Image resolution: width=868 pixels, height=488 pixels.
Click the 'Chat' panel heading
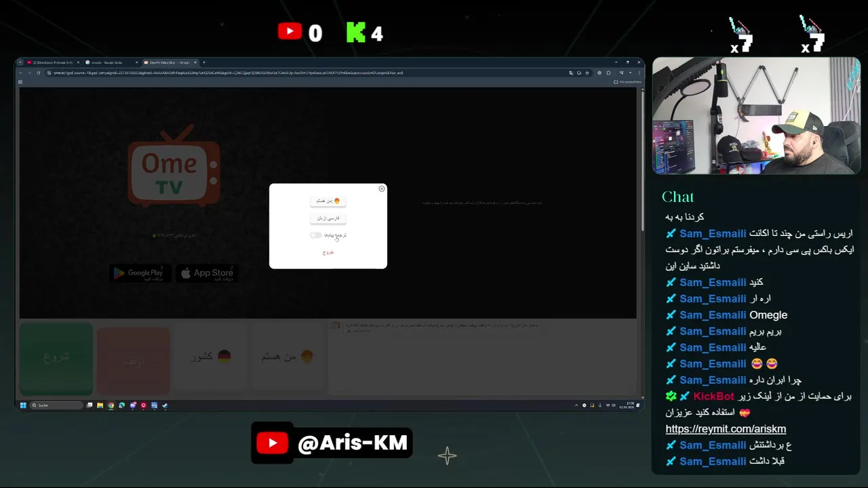677,197
